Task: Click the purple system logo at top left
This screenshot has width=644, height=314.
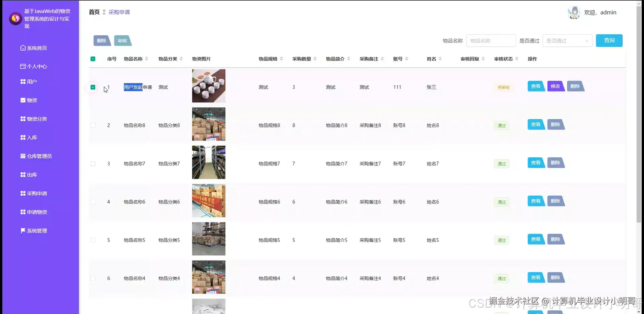Action: pyautogui.click(x=15, y=18)
